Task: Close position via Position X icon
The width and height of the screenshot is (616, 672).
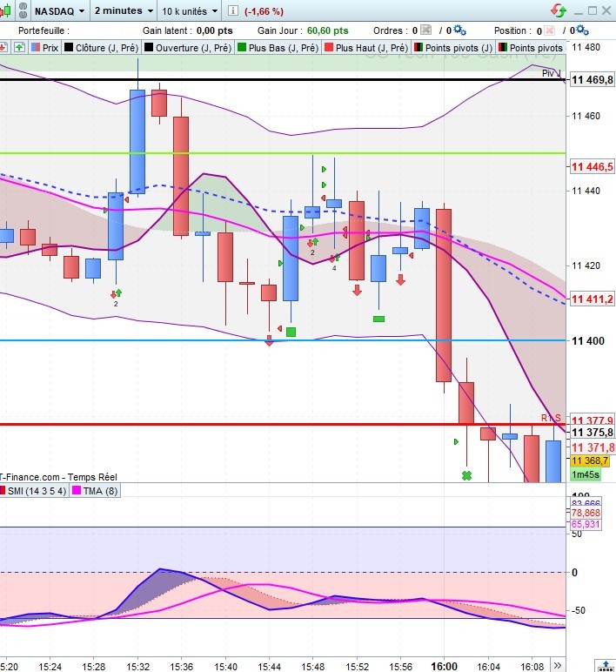Action: [x=550, y=30]
